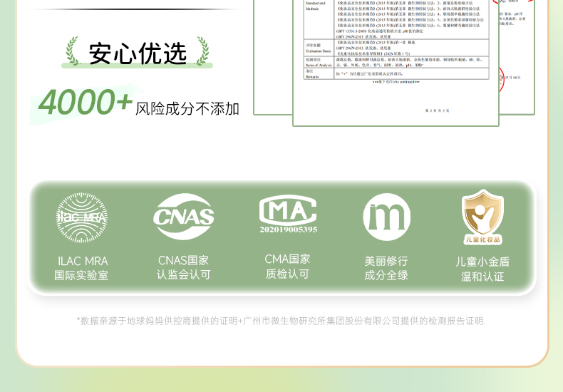Click the gold shield 儿童化妆品 badge
563x392 pixels.
point(482,217)
